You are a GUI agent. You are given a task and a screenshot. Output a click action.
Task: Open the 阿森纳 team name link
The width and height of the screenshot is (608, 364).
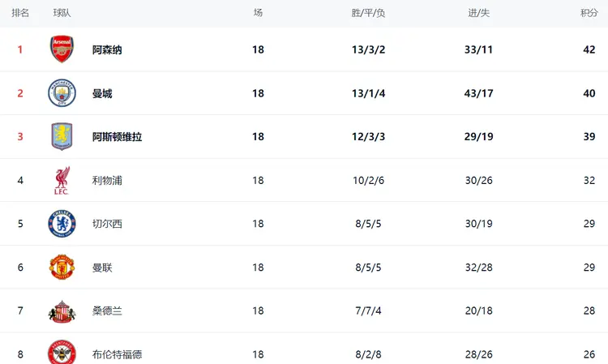coord(107,50)
